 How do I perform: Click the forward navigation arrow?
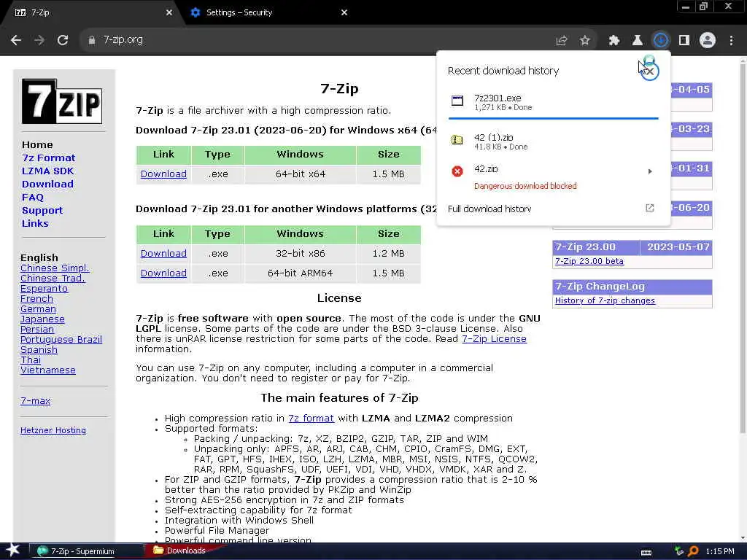coord(39,40)
